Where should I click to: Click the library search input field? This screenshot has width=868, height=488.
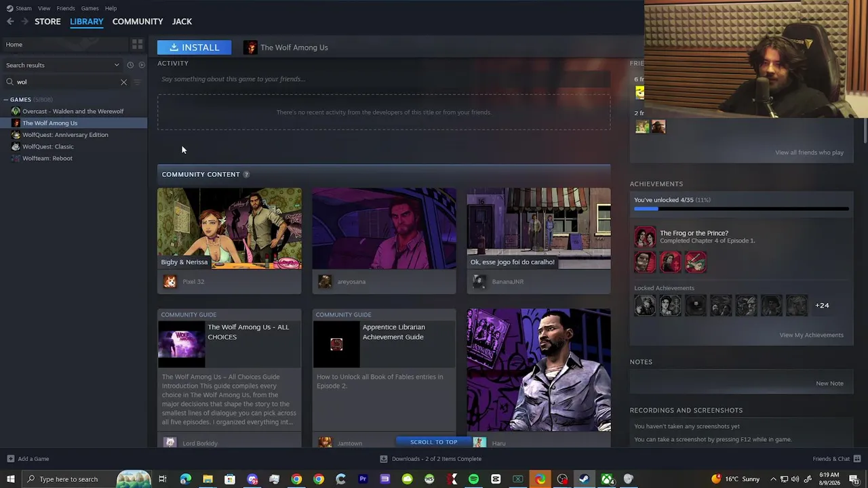tap(66, 82)
